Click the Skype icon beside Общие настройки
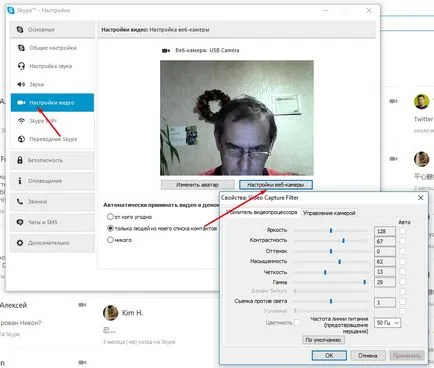 (x=21, y=48)
